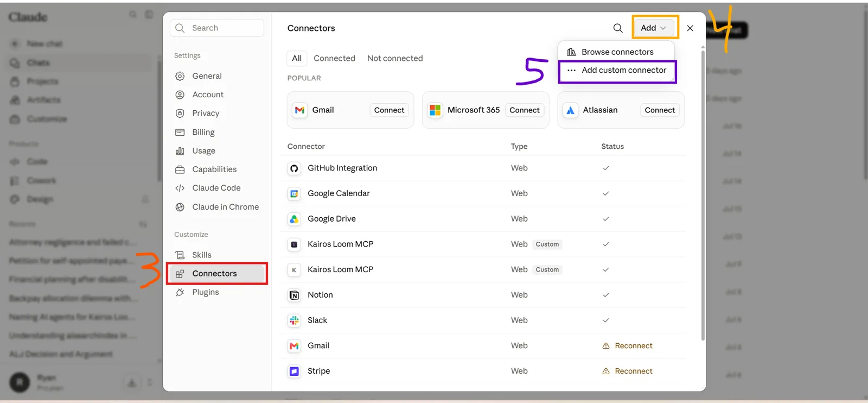This screenshot has width=868, height=403.
Task: Click the Stripe connector icon
Action: tap(294, 371)
